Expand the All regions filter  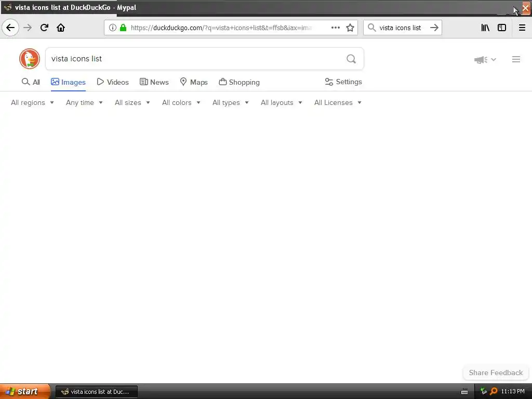[x=32, y=102]
